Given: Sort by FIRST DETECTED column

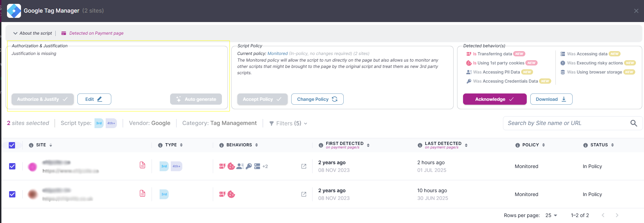Looking at the screenshot, I should tap(368, 145).
